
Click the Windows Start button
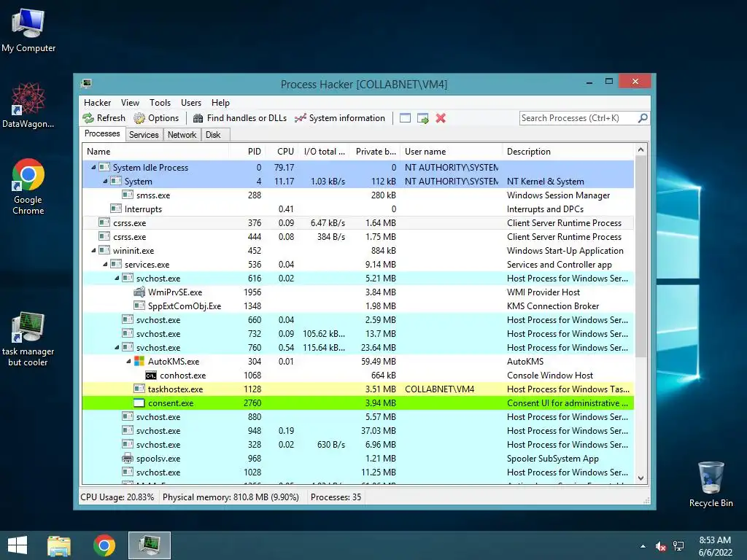18,545
